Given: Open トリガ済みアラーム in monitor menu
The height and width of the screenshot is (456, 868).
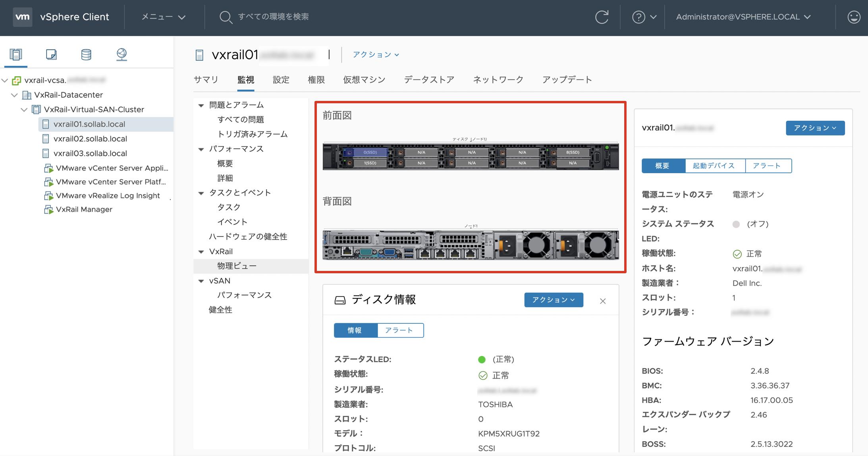Looking at the screenshot, I should point(253,134).
